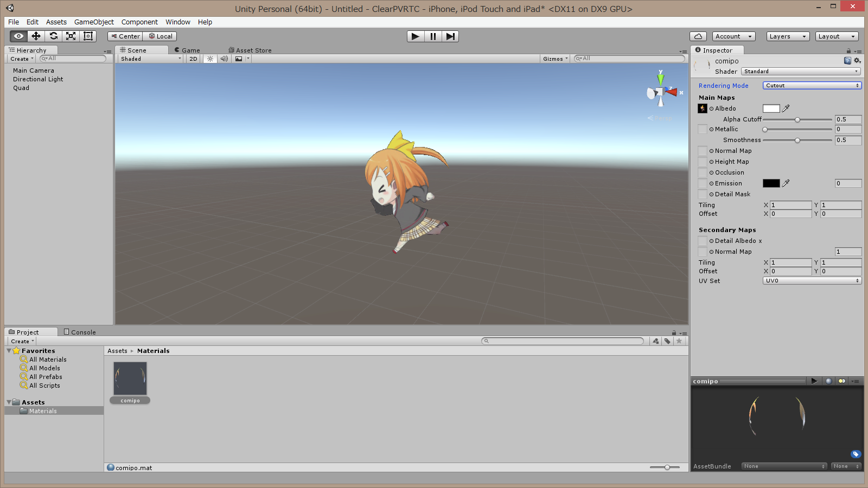The width and height of the screenshot is (868, 488).
Task: Open Account dropdown
Action: pyautogui.click(x=734, y=36)
